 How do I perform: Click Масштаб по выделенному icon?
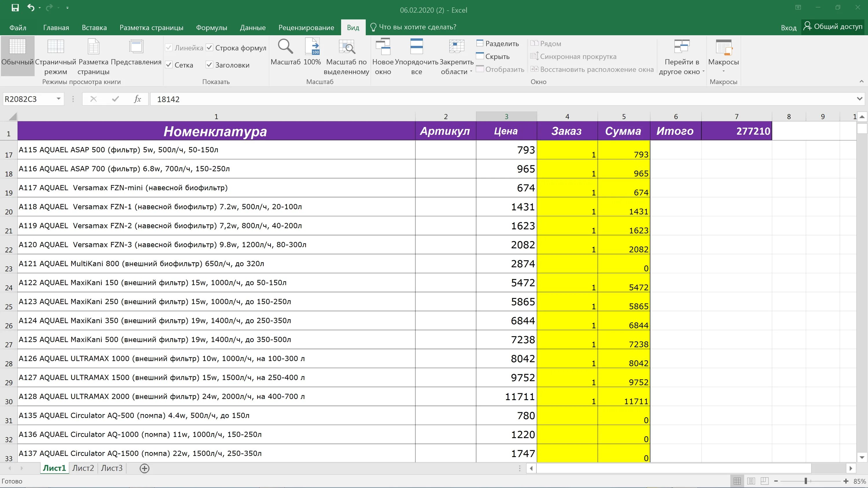coord(346,47)
